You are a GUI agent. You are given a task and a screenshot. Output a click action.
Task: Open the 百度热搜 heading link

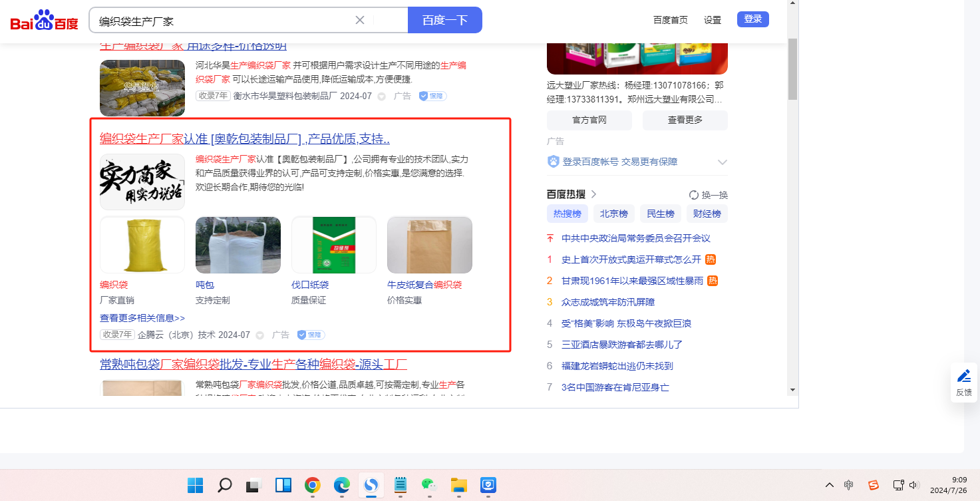(572, 194)
